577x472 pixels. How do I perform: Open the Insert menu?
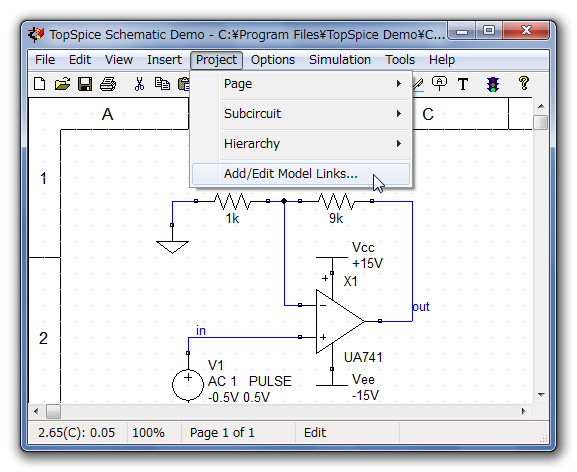(x=164, y=60)
